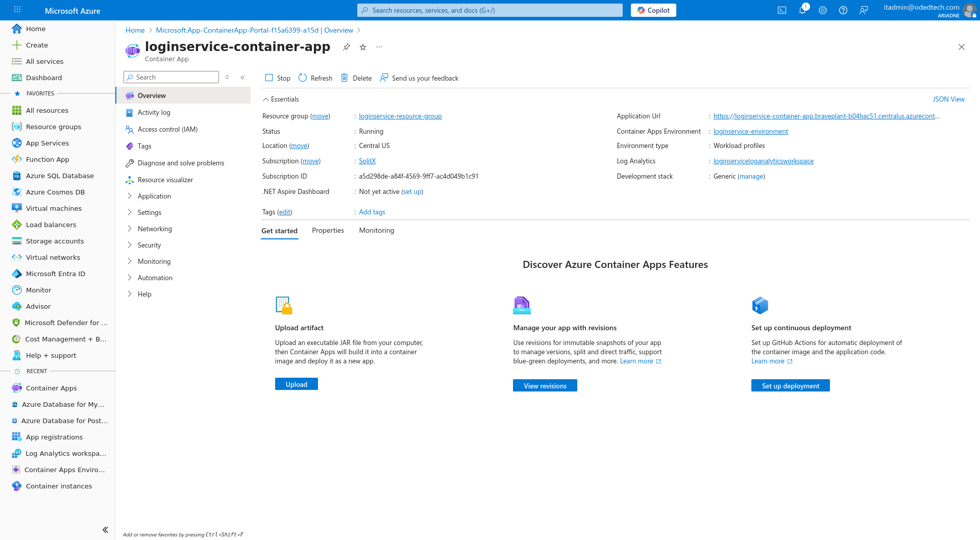Close the container app blade
This screenshot has width=980, height=540.
click(962, 47)
